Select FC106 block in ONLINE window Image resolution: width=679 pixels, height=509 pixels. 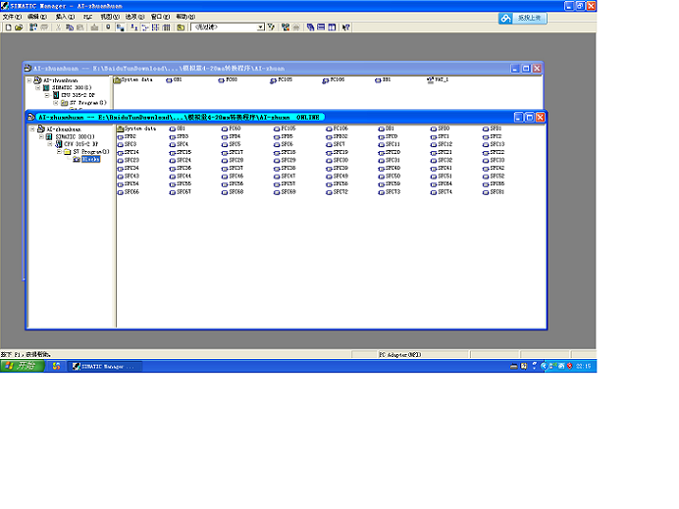[337, 129]
